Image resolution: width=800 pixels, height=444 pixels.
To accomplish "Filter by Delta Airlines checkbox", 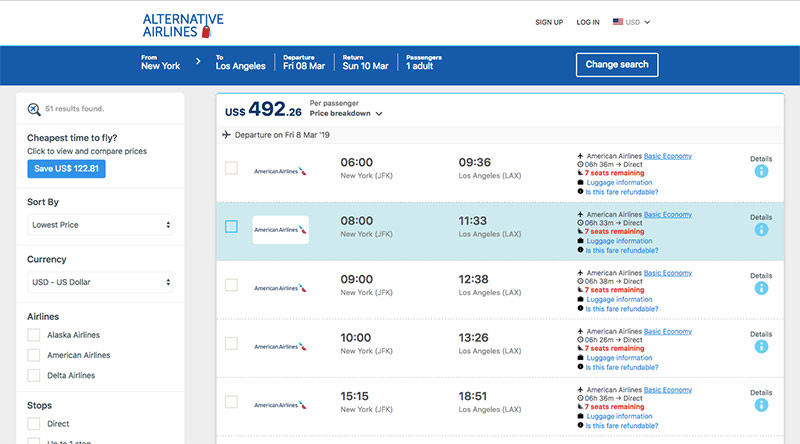I will tap(34, 376).
